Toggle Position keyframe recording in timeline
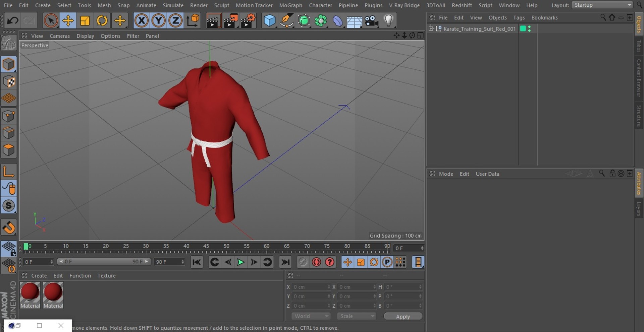Image resolution: width=644 pixels, height=332 pixels. pos(347,262)
